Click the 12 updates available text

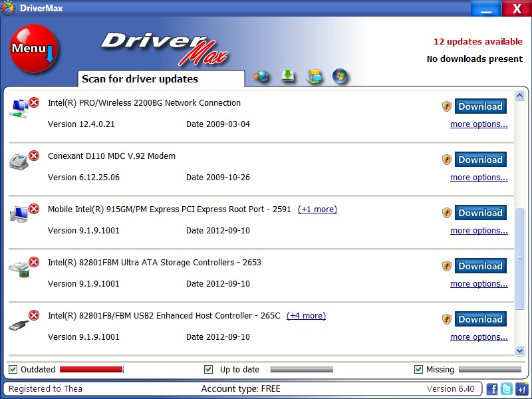pyautogui.click(x=478, y=42)
